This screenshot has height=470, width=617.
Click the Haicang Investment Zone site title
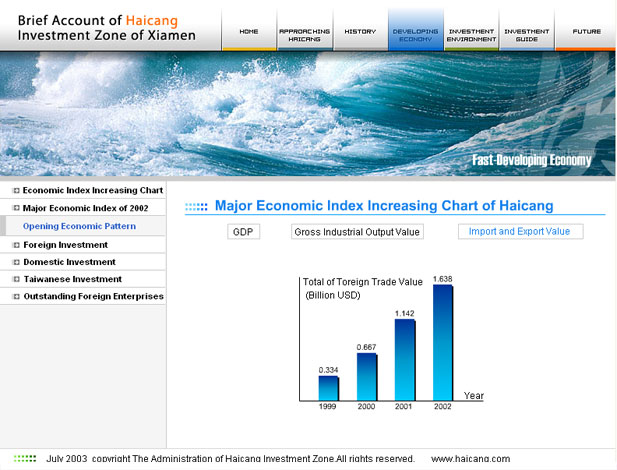pyautogui.click(x=107, y=27)
